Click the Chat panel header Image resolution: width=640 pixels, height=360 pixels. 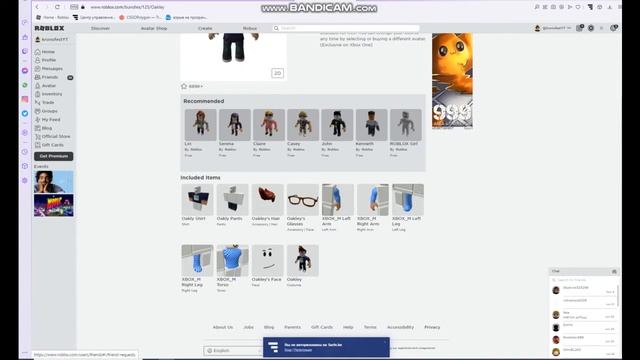(x=583, y=271)
